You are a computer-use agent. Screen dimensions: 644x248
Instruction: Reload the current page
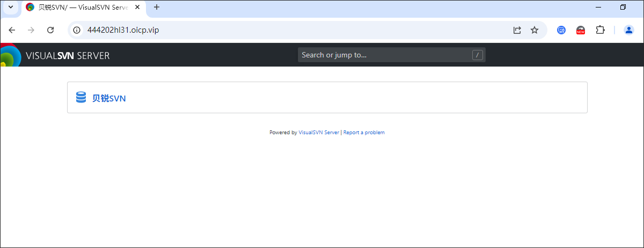point(50,30)
